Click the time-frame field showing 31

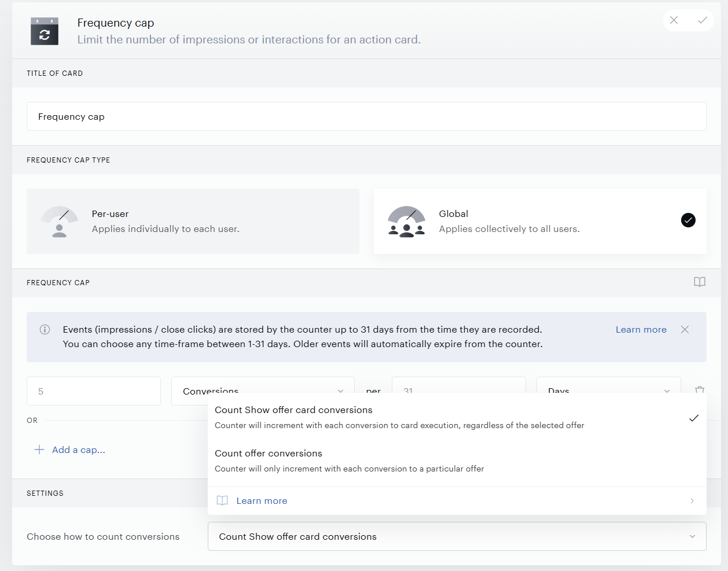pyautogui.click(x=459, y=391)
